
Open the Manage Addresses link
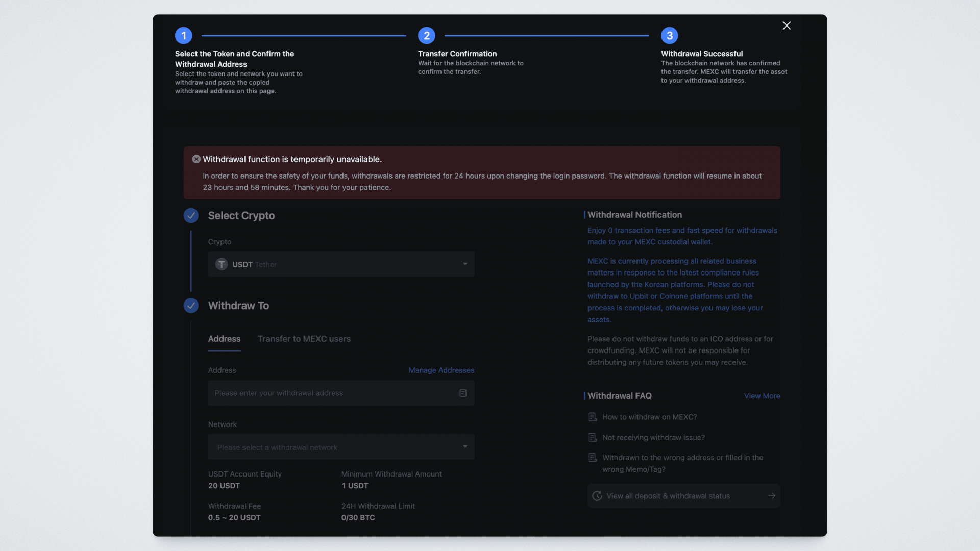coord(442,370)
